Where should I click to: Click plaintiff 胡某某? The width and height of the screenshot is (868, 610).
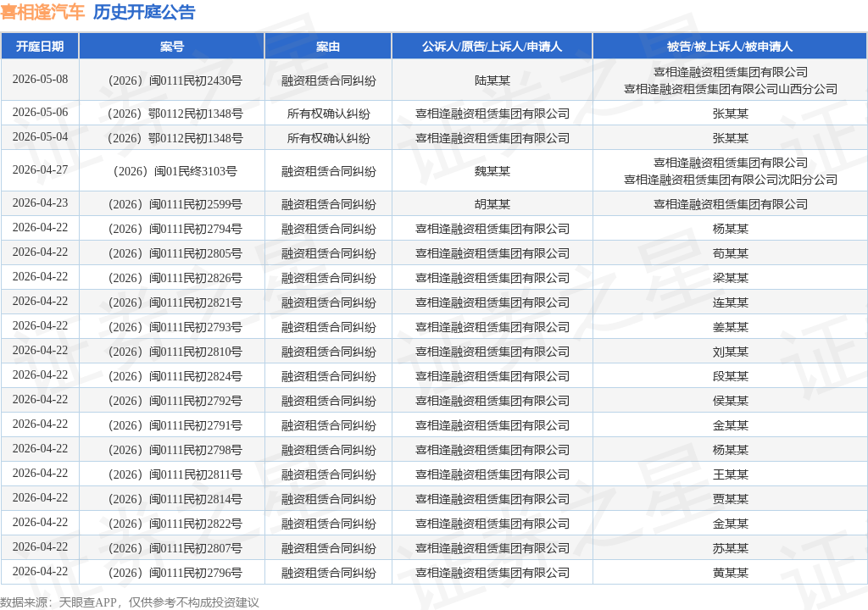(492, 205)
